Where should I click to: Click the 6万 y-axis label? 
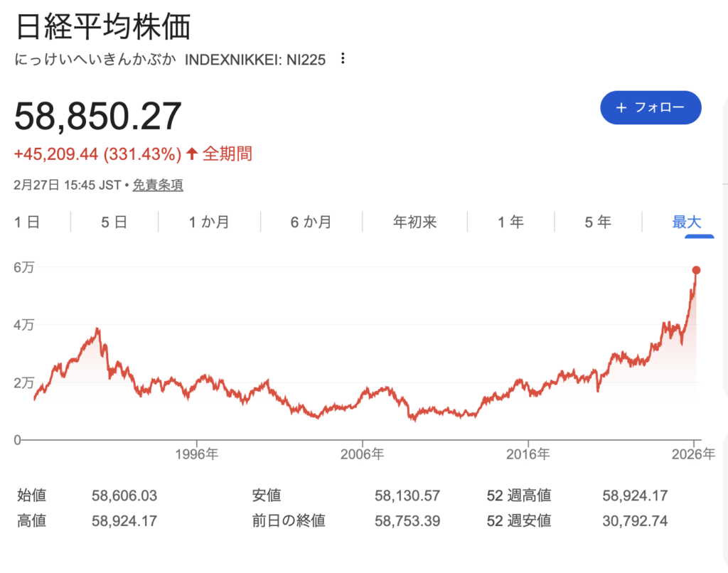pyautogui.click(x=23, y=267)
